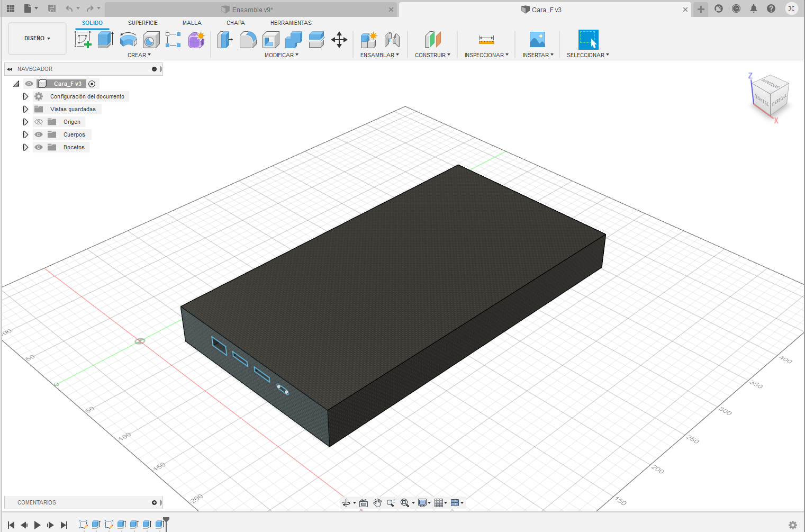Open the job status clock icon
Viewport: 805px width, 532px height.
(736, 8)
